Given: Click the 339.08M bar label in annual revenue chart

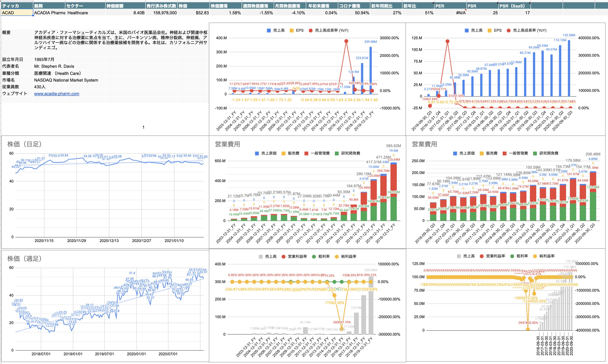Looking at the screenshot, I should tap(370, 42).
